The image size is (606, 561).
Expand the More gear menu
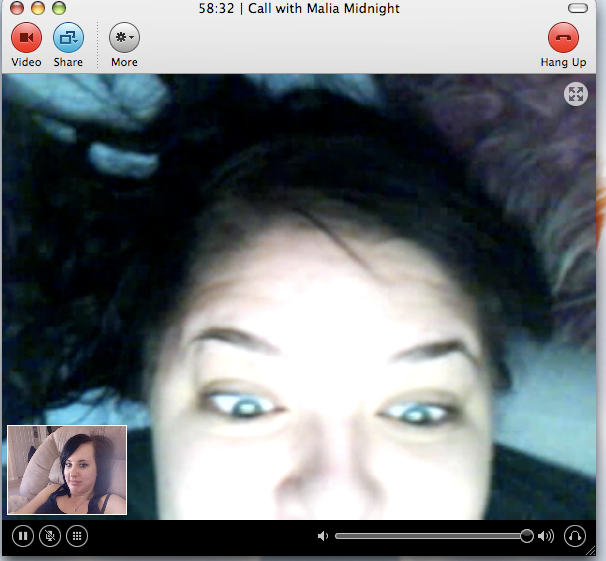(124, 38)
